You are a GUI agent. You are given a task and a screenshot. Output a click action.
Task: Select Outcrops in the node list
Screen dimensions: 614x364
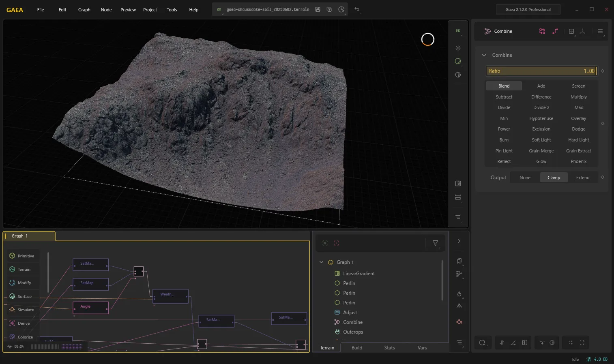point(353,332)
